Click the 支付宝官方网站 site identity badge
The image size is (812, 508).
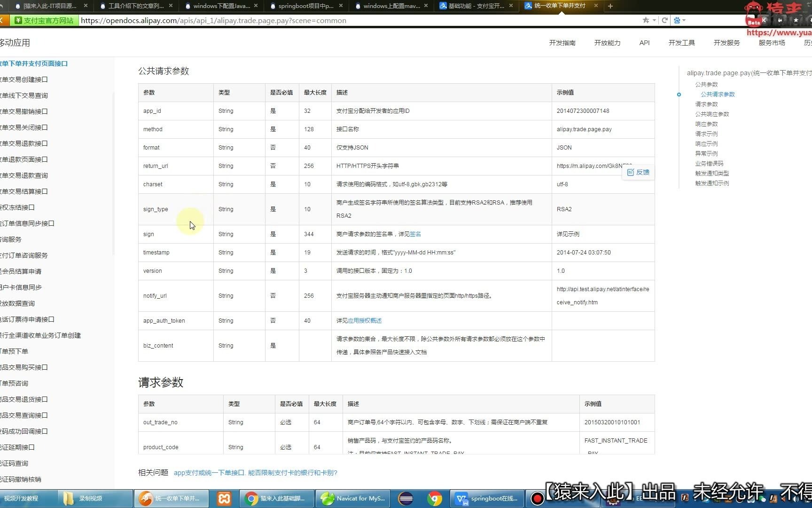pyautogui.click(x=44, y=20)
